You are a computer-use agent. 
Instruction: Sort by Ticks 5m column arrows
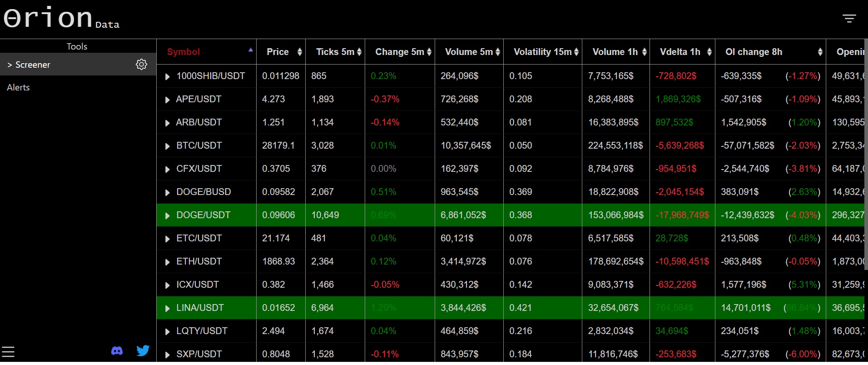(359, 52)
